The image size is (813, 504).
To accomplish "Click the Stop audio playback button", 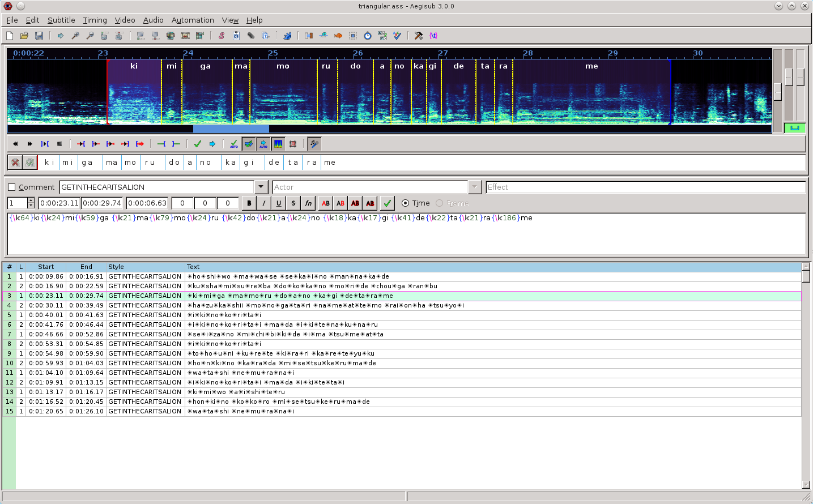I will pyautogui.click(x=59, y=144).
